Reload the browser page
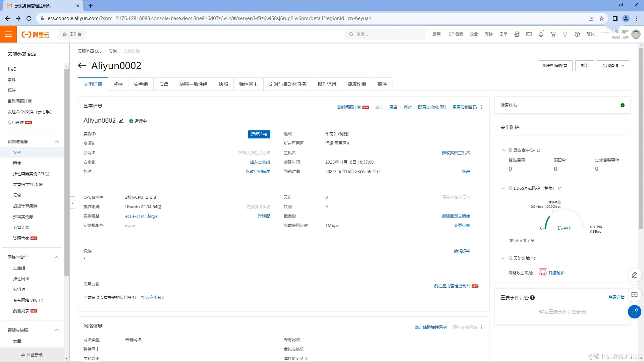Viewport: 644px width, 362px height. (29, 18)
